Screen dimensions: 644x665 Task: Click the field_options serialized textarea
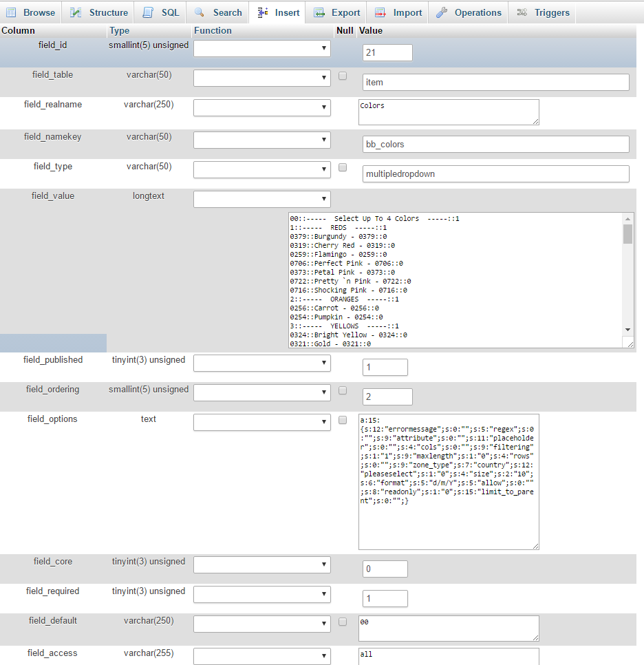[449, 482]
